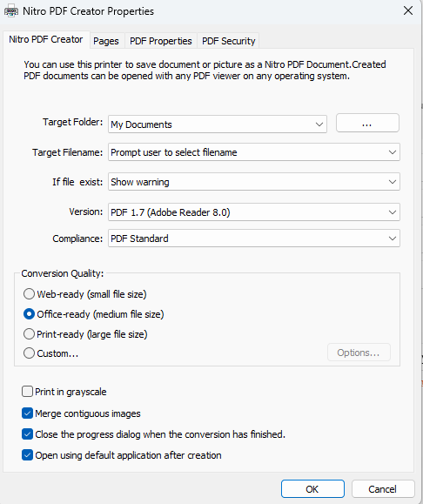Open the Pages tab
423x504 pixels.
106,41
